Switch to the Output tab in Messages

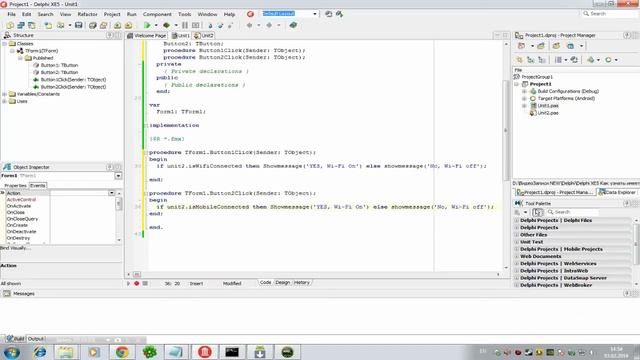click(x=36, y=339)
